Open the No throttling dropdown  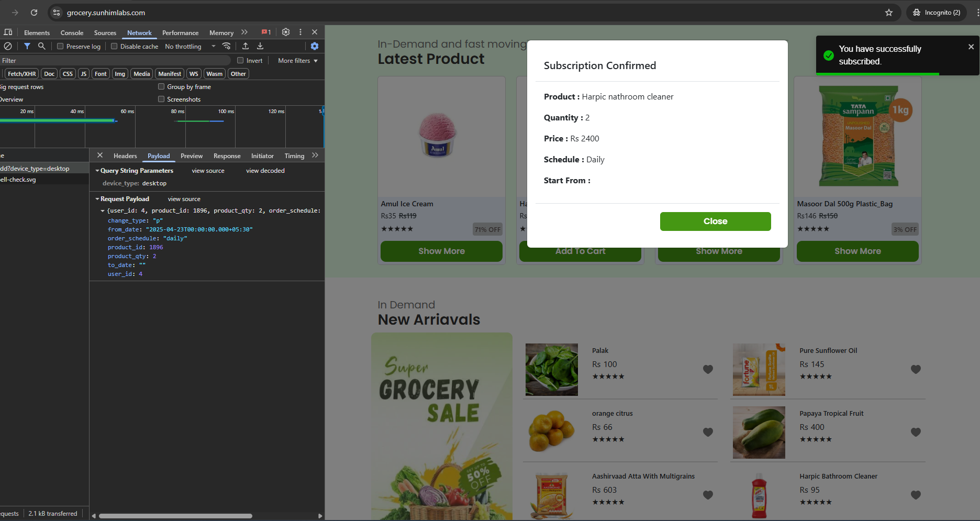coord(190,46)
